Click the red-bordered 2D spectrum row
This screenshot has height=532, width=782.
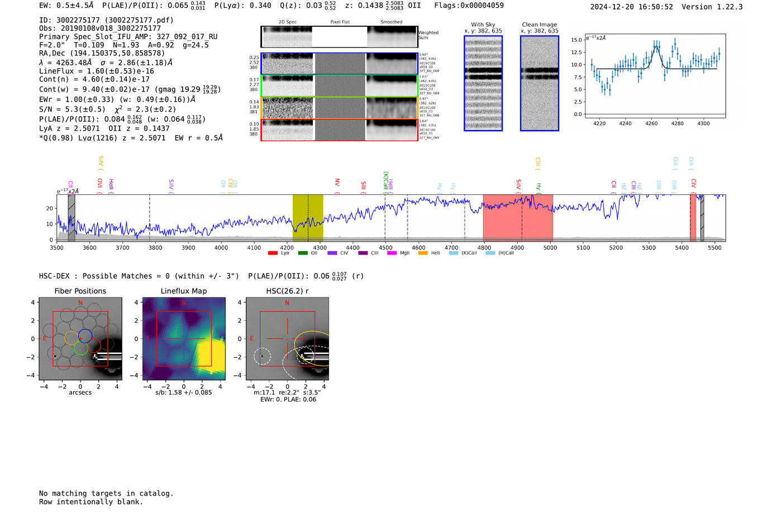340,130
